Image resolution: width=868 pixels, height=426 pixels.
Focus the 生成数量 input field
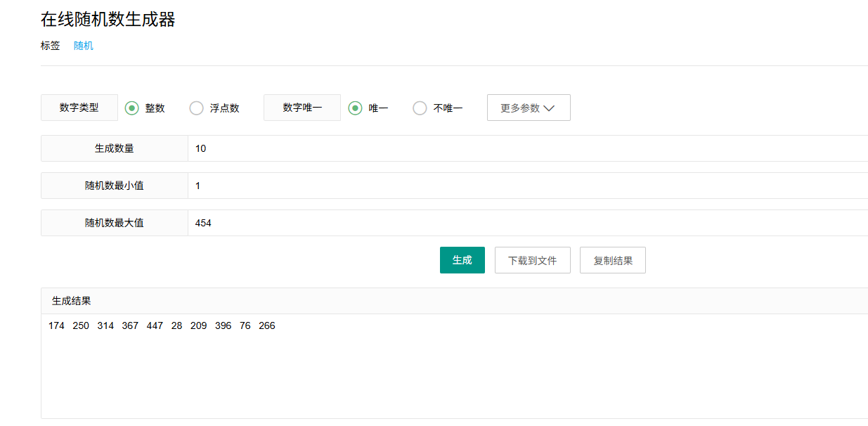(528, 148)
